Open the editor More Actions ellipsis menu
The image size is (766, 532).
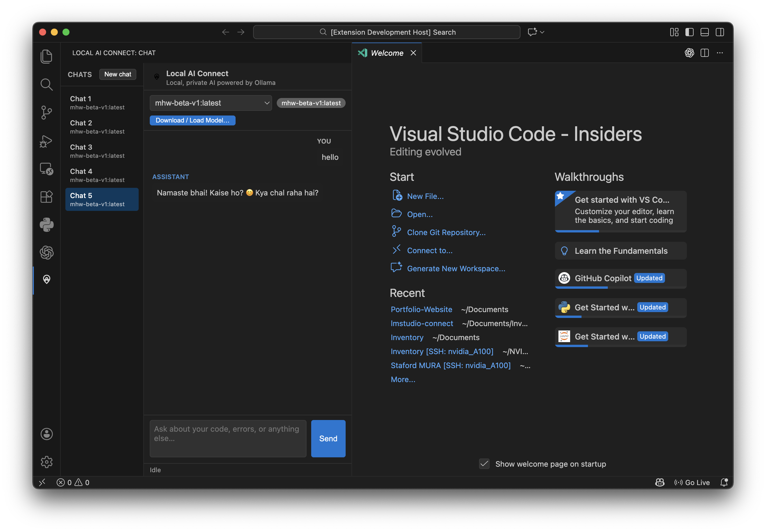coord(720,53)
